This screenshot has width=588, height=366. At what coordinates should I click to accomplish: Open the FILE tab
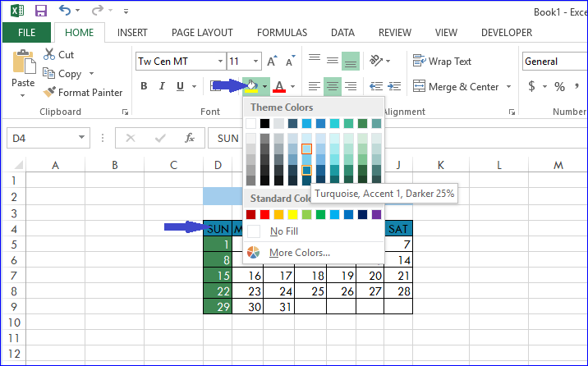point(26,33)
